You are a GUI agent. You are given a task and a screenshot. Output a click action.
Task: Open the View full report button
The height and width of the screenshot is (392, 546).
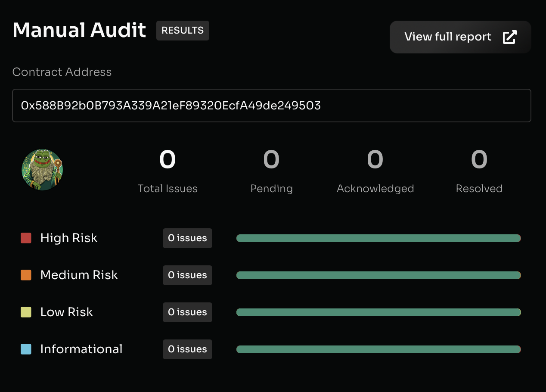click(x=460, y=37)
